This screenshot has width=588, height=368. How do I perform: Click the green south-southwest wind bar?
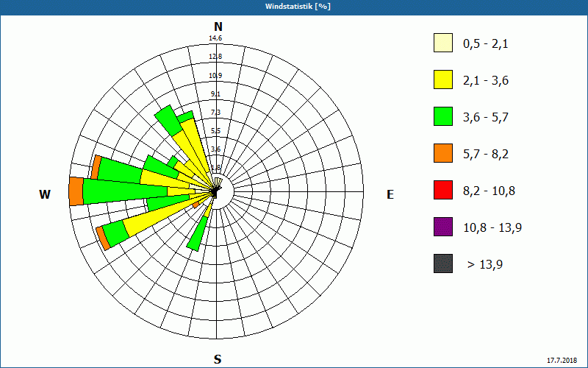pyautogui.click(x=198, y=233)
